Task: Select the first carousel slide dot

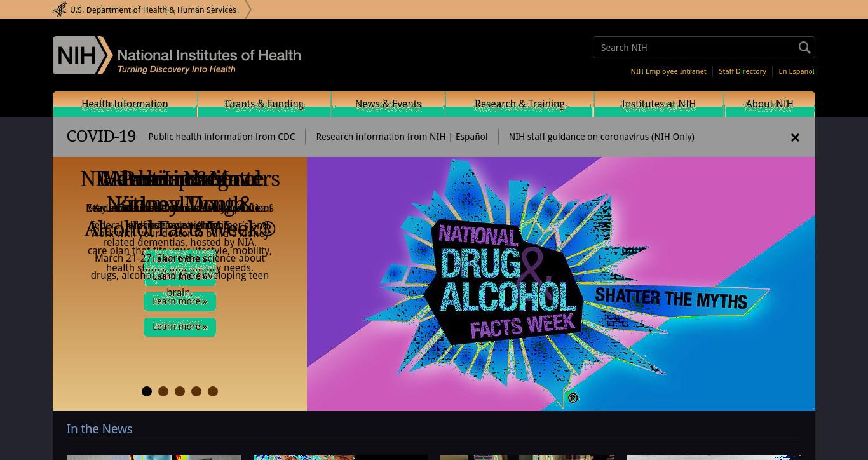Action: tap(147, 391)
